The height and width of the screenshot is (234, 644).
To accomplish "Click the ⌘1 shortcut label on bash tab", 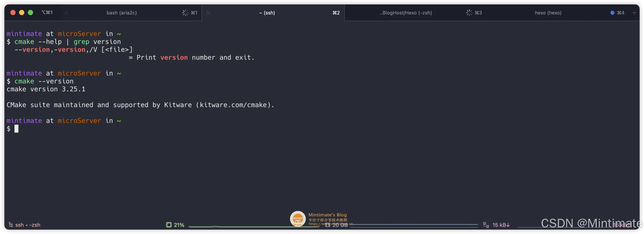I will (x=194, y=13).
